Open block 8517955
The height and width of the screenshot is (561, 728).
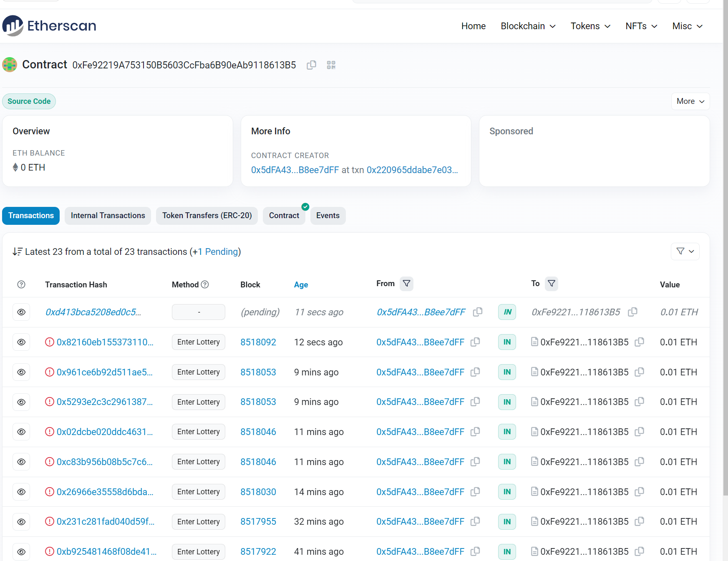[x=258, y=521]
